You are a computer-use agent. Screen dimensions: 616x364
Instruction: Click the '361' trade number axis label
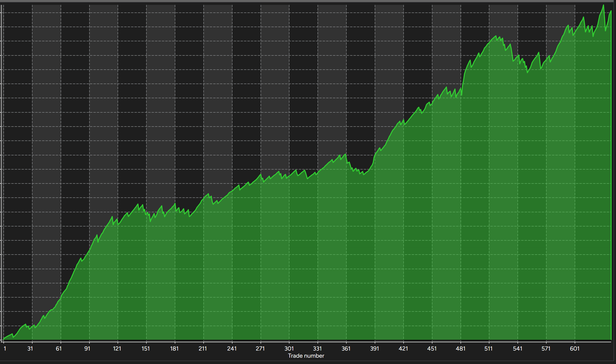click(x=346, y=349)
